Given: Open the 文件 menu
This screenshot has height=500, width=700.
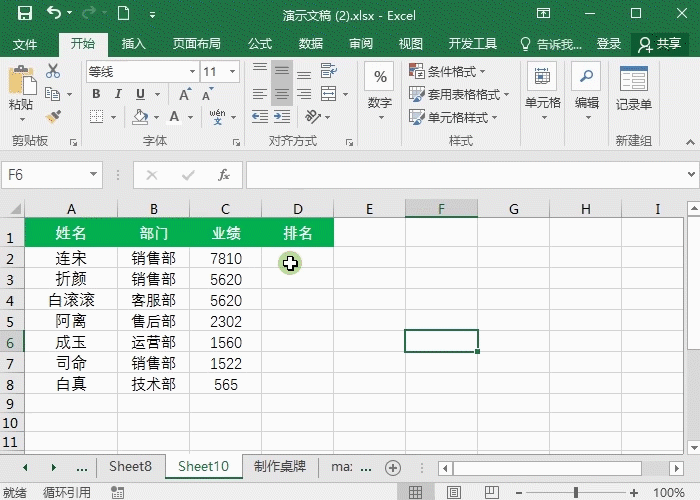Looking at the screenshot, I should pyautogui.click(x=25, y=44).
